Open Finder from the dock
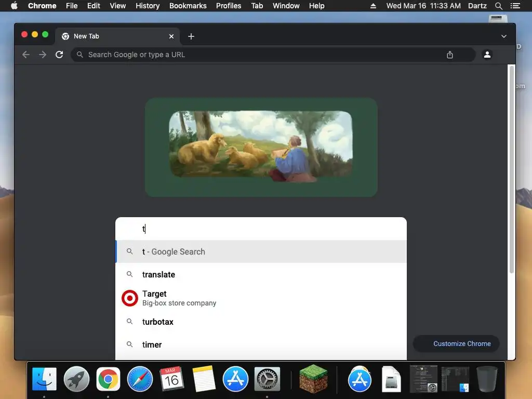Viewport: 532px width, 399px height. [44, 379]
